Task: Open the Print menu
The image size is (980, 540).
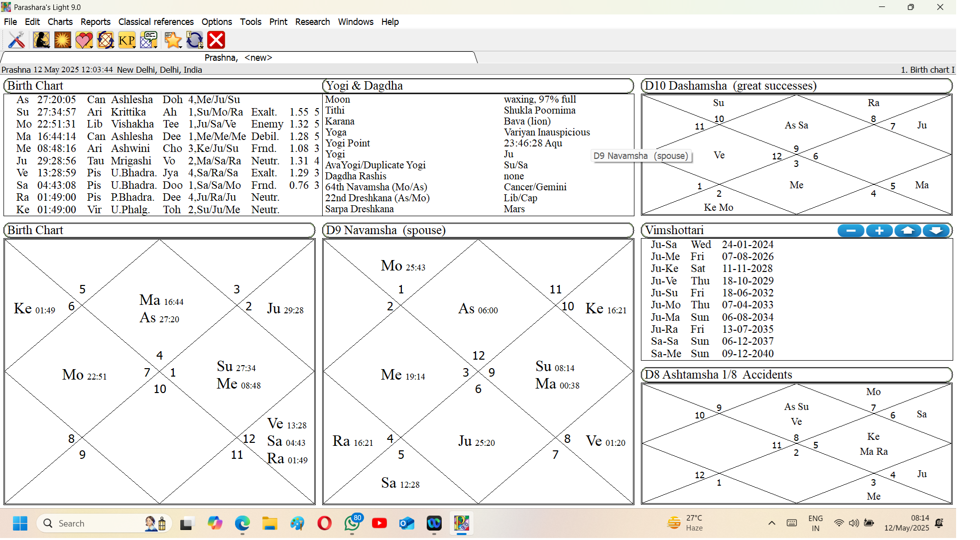Action: point(278,22)
